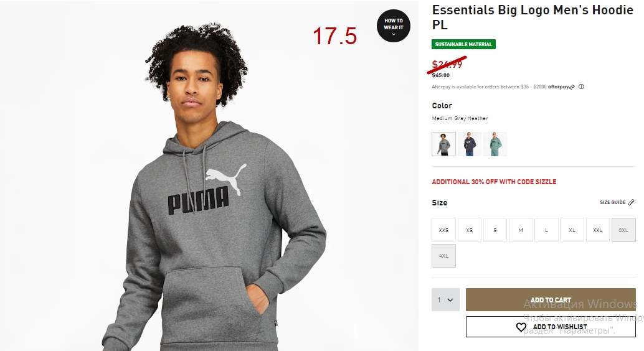Select size M
The image size is (644, 351).
click(x=521, y=230)
